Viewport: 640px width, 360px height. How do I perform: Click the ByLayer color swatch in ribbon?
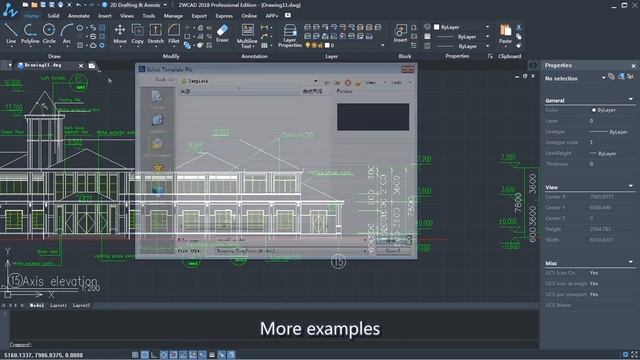(x=436, y=27)
